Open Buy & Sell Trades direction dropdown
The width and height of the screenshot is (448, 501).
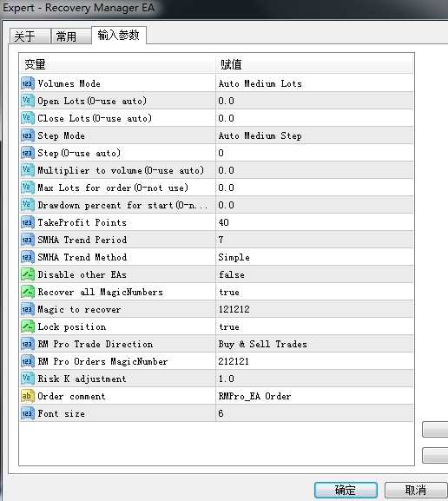click(314, 344)
